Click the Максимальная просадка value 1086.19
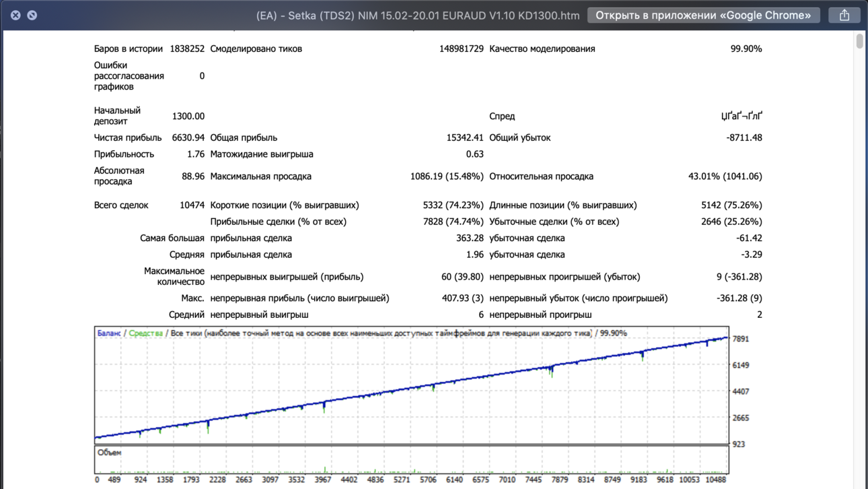This screenshot has width=868, height=489. point(447,176)
